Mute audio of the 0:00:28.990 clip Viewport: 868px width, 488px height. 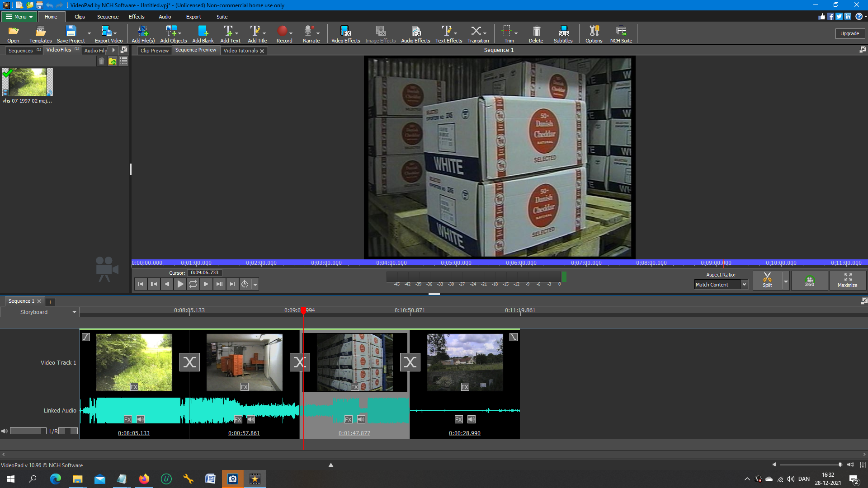(472, 419)
